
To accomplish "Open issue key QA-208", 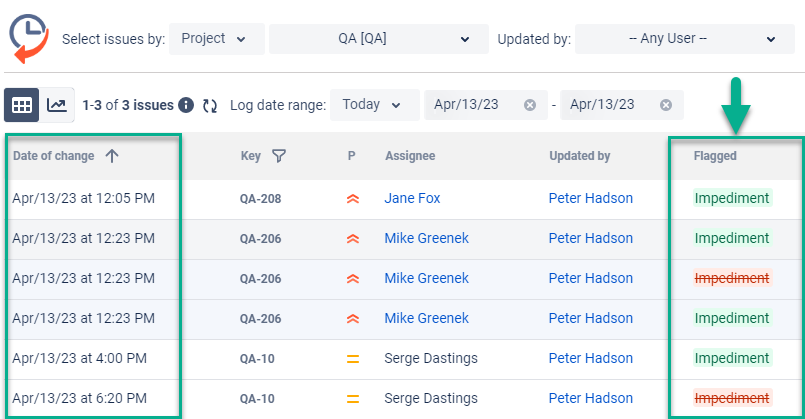I will pyautogui.click(x=260, y=198).
